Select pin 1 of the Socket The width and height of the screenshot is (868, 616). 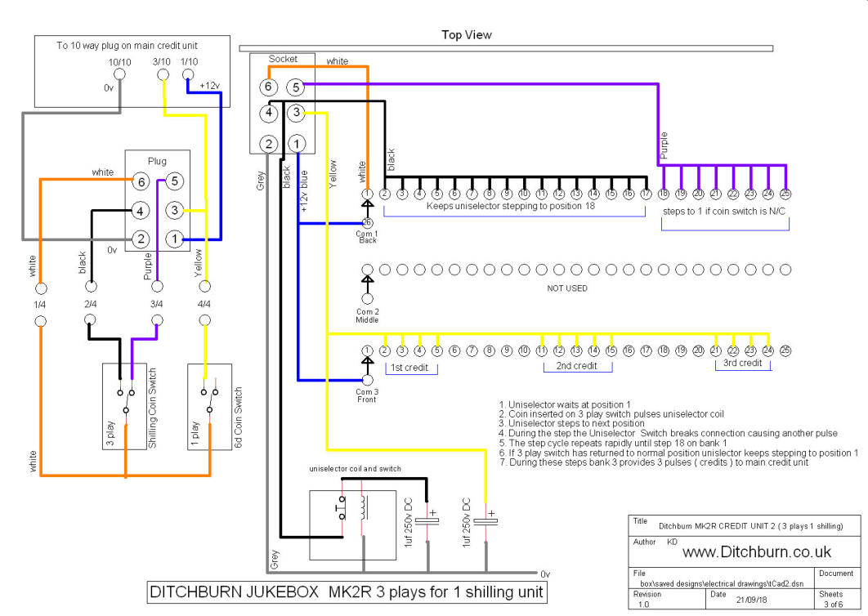click(x=296, y=144)
